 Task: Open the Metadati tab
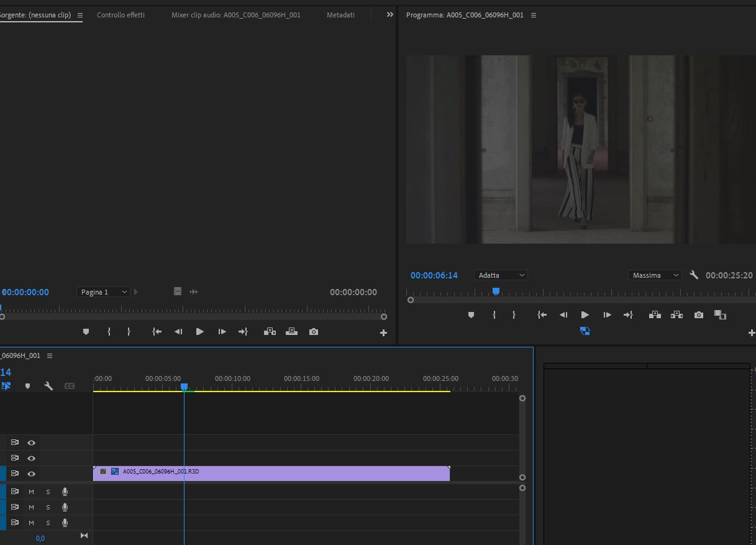pyautogui.click(x=340, y=14)
